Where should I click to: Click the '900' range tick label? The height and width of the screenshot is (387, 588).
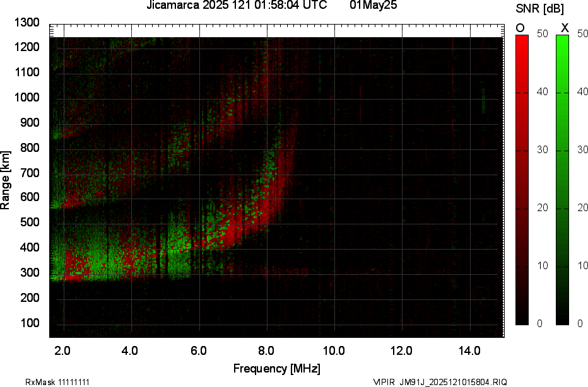[x=30, y=122]
